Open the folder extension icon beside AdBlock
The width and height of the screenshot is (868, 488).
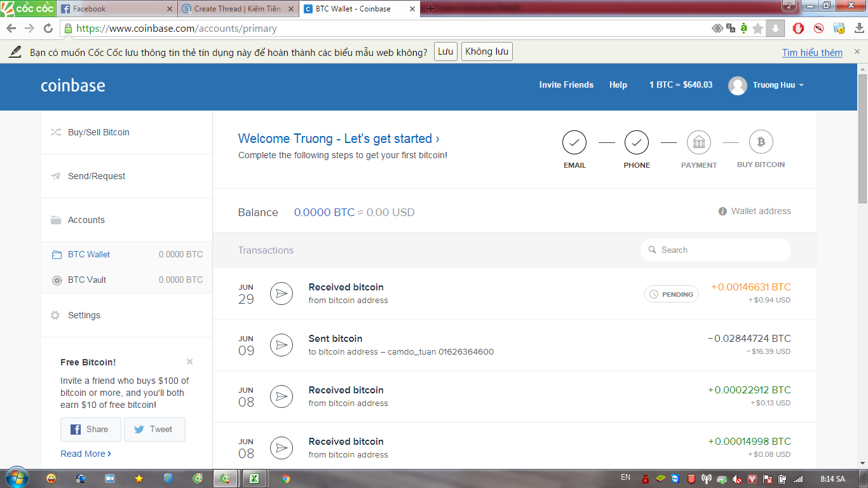pos(839,29)
